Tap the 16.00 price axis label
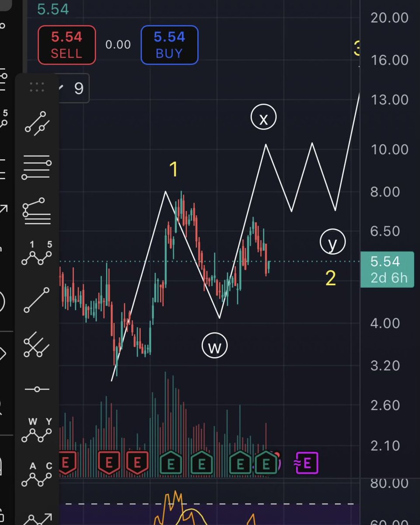This screenshot has width=420, height=525. (389, 59)
